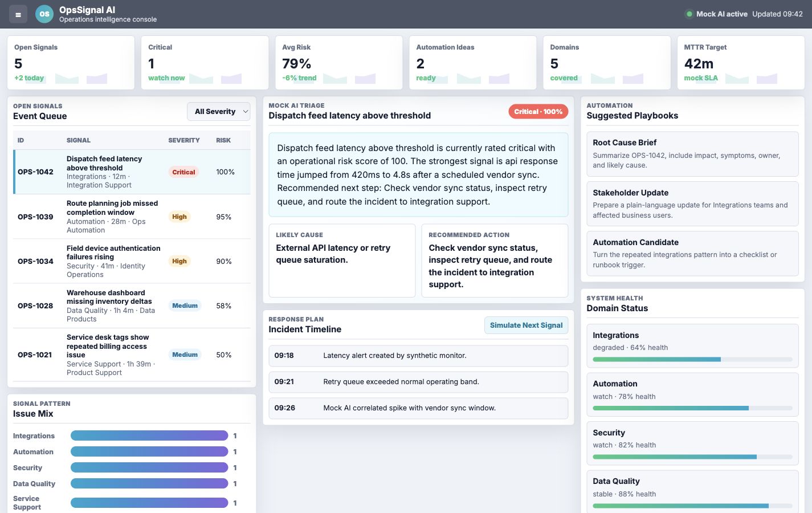The height and width of the screenshot is (513, 812).
Task: Click the +2 today label
Action: point(29,78)
